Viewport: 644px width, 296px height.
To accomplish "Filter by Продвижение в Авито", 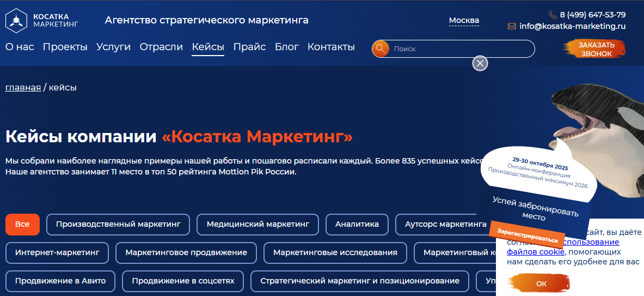I will [60, 281].
